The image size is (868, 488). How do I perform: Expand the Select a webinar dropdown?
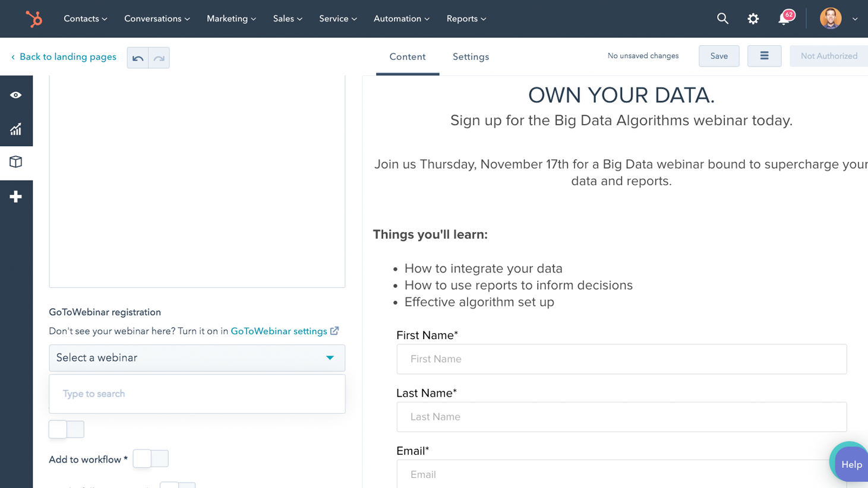point(197,358)
